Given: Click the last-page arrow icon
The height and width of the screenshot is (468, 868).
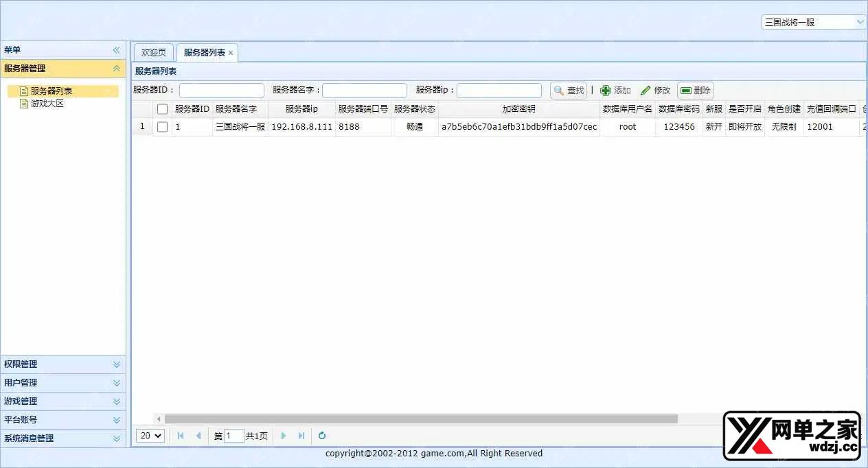Looking at the screenshot, I should click(x=301, y=435).
